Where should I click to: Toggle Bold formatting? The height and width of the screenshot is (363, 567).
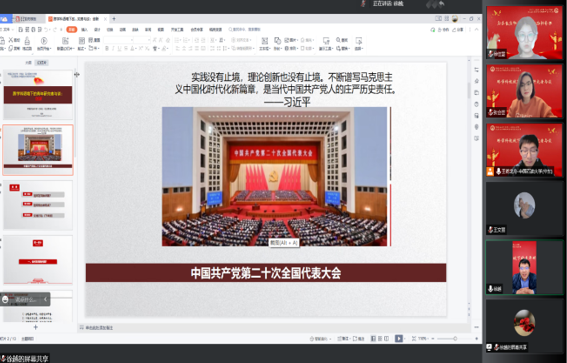click(x=107, y=48)
